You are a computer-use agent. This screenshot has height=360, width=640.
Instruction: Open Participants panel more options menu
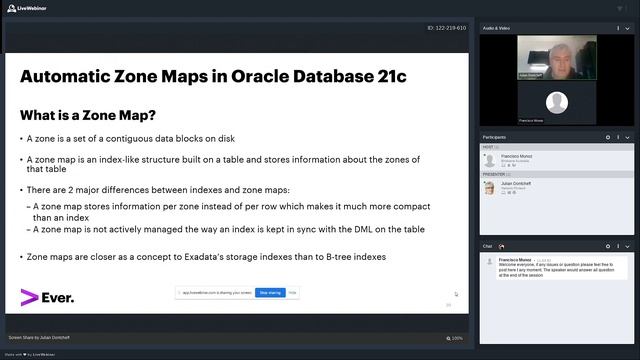[618, 138]
